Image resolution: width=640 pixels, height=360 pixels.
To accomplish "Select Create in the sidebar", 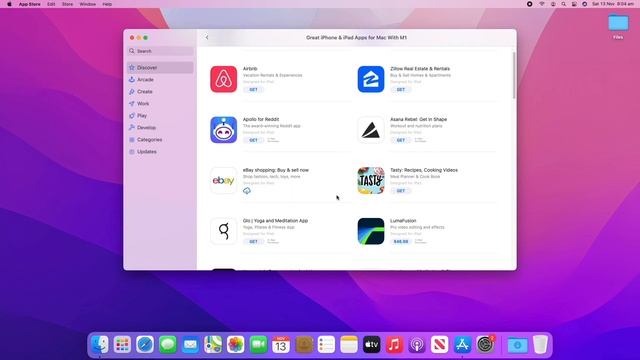I will point(160,91).
